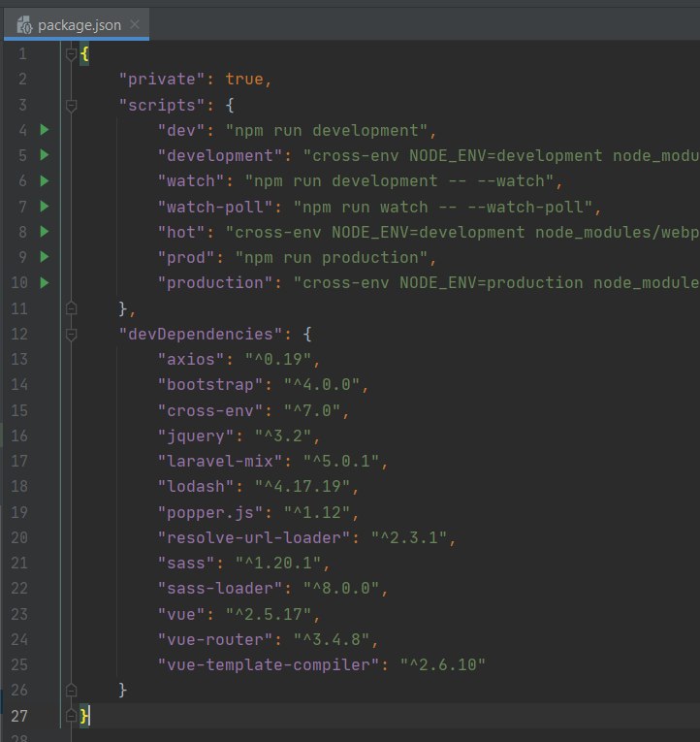Run the "hot" script gutter arrow

45,232
